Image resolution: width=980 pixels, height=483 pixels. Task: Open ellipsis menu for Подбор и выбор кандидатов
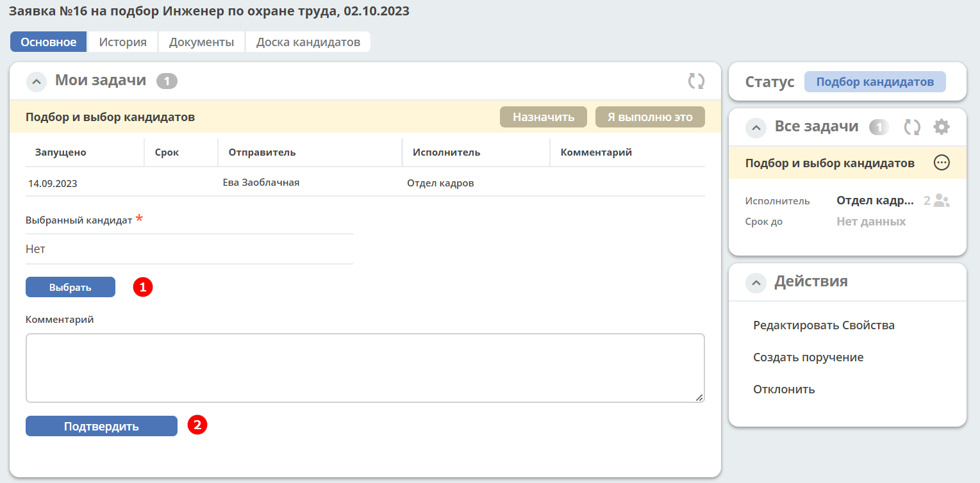pyautogui.click(x=942, y=163)
